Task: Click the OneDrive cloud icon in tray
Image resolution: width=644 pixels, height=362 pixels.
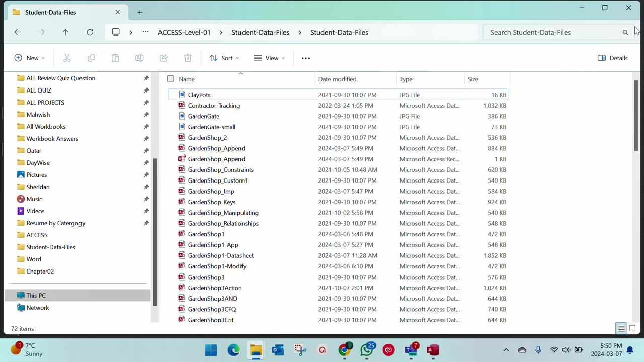Action: (x=522, y=350)
